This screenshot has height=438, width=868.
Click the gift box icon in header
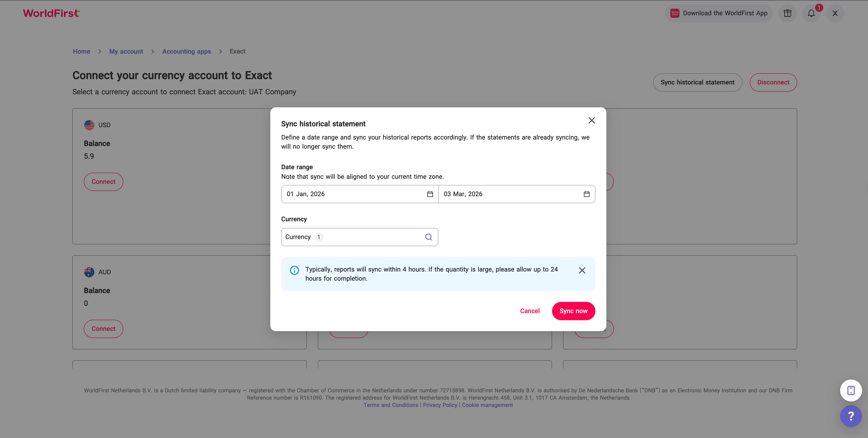[x=787, y=13]
